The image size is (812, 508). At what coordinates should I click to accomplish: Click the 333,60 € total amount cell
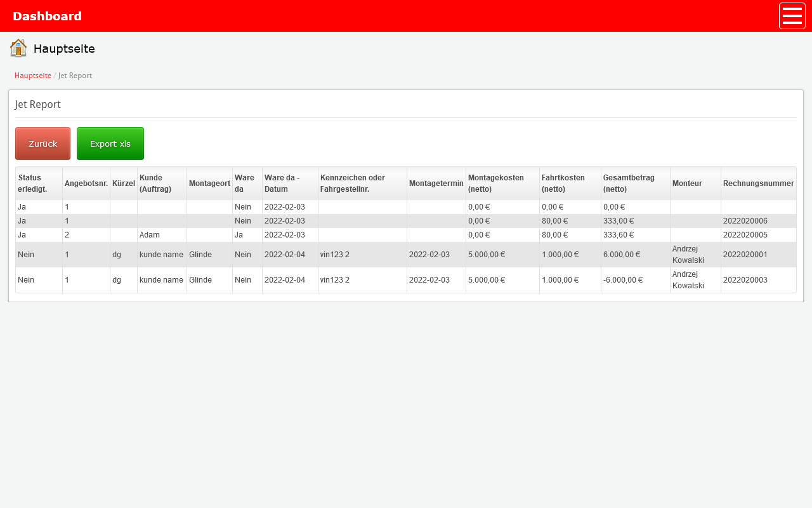coord(618,235)
